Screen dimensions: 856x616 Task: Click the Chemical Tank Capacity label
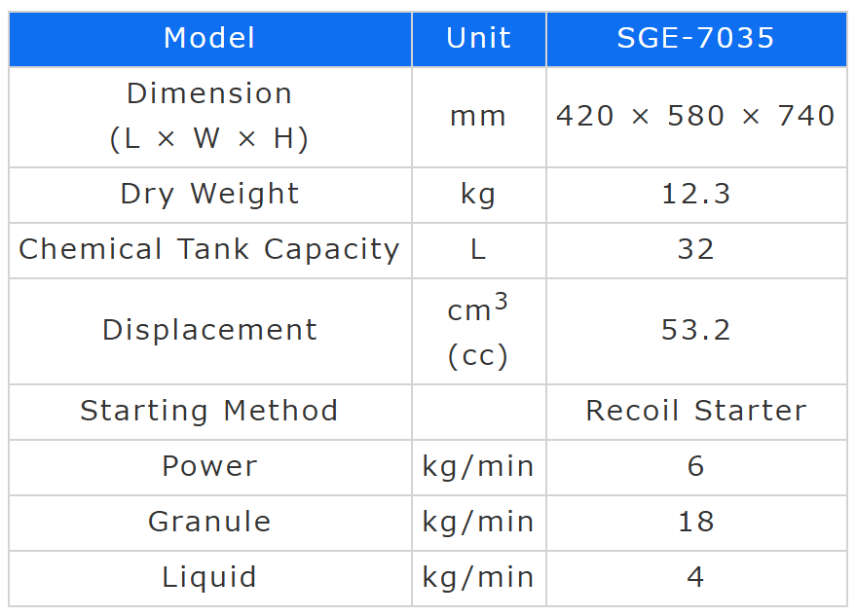209,249
